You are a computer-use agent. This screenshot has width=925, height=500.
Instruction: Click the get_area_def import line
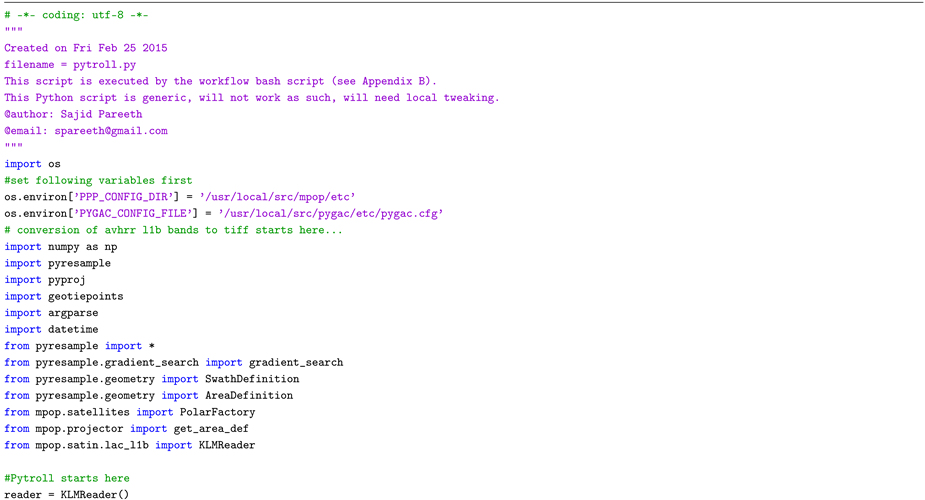coord(126,428)
